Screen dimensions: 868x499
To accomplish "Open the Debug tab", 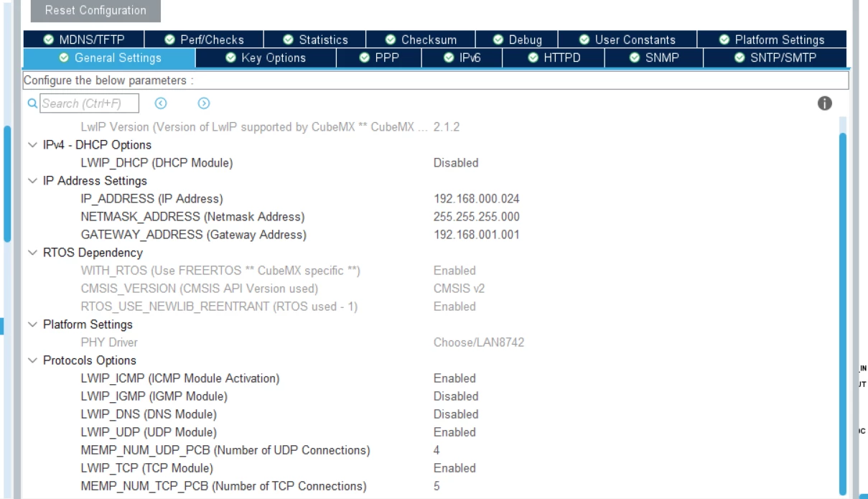I will 517,39.
